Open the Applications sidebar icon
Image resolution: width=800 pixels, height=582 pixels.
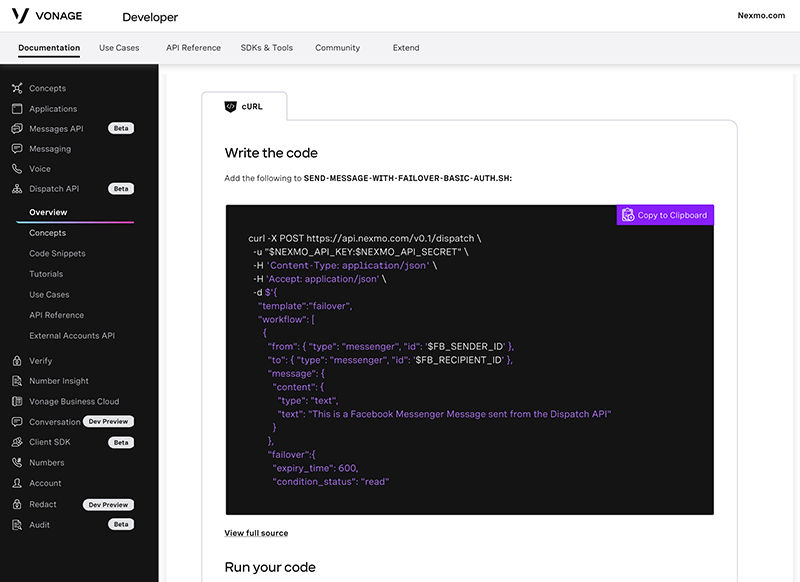tap(18, 108)
